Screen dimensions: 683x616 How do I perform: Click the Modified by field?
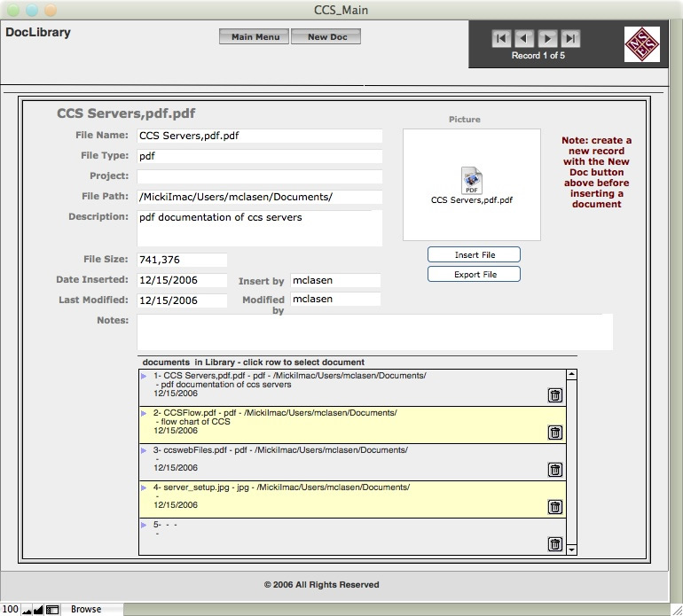tap(335, 299)
